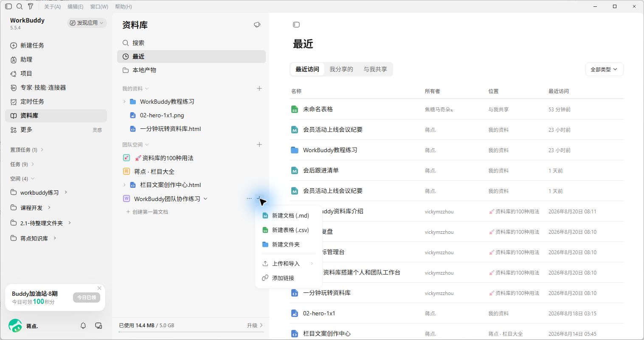
Task: Click the 升级 storage upgrade link
Action: (x=255, y=325)
